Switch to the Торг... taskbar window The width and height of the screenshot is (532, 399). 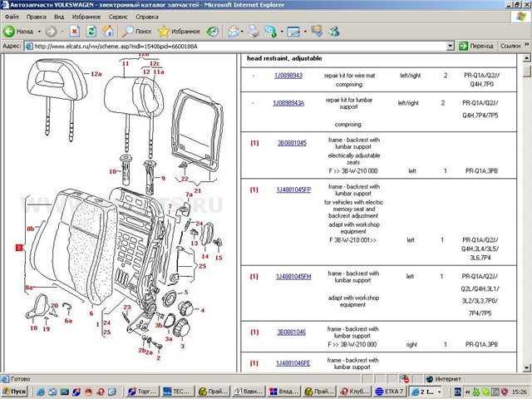[142, 392]
